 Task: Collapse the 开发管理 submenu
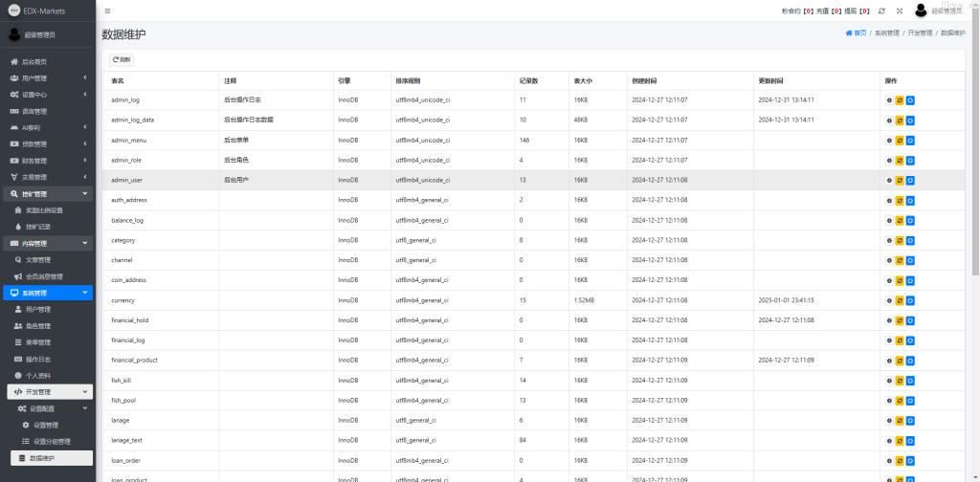[48, 392]
